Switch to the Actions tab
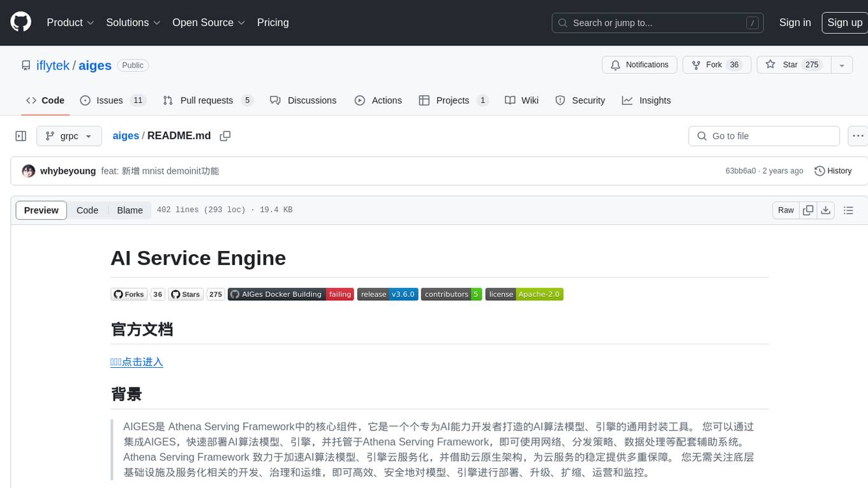This screenshot has height=488, width=868. pos(378,100)
